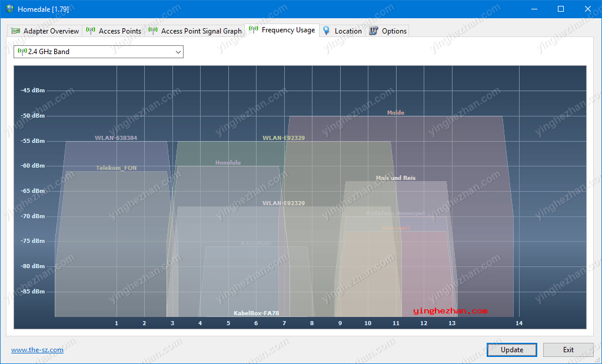Click the Mais und Reis network label
The width and height of the screenshot is (602, 364).
tap(395, 178)
